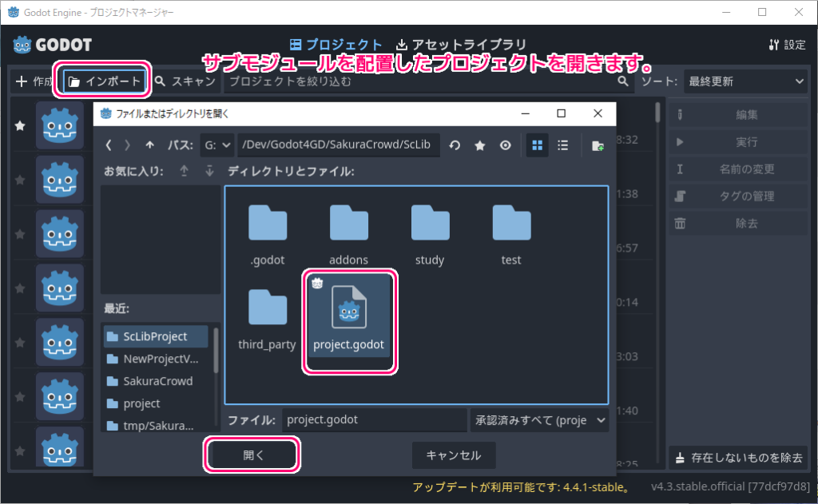Viewport: 818px width, 504px height.
Task: Refresh the file list
Action: [455, 145]
